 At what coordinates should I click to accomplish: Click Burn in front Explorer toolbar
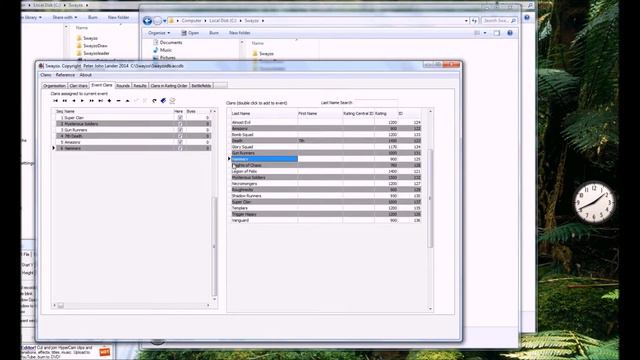[214, 33]
